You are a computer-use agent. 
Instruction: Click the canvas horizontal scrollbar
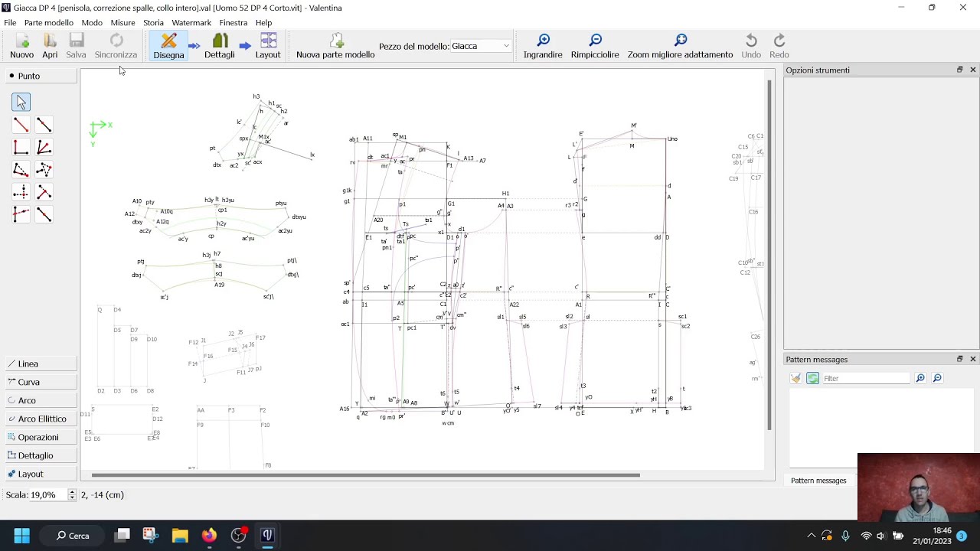(365, 475)
